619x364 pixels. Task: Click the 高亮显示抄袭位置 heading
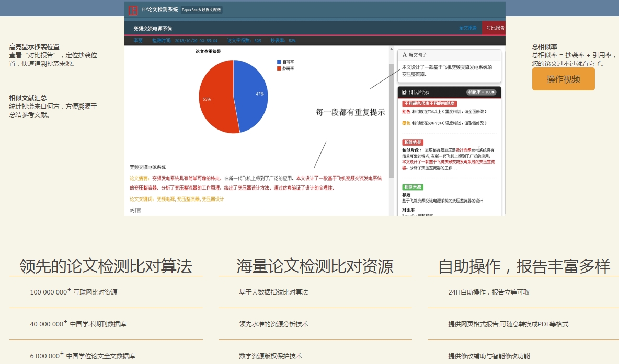click(35, 46)
